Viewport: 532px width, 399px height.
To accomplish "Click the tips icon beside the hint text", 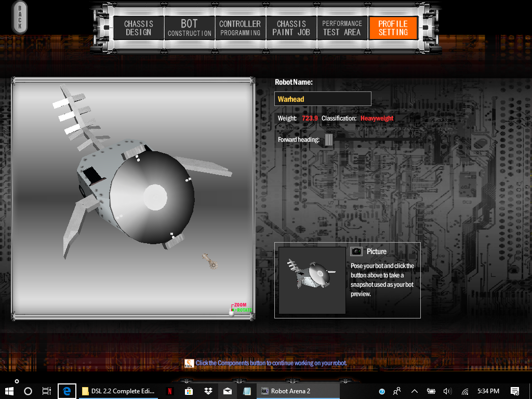I will point(189,363).
